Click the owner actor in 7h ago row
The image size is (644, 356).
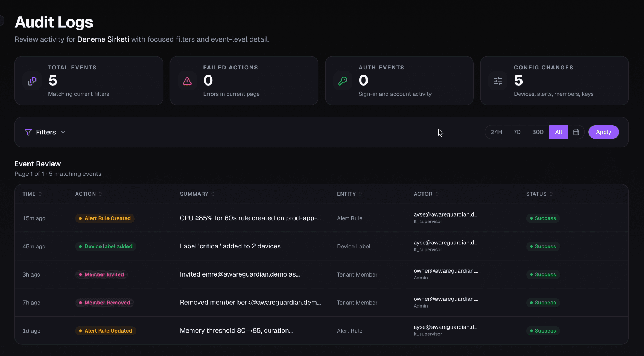(x=446, y=299)
